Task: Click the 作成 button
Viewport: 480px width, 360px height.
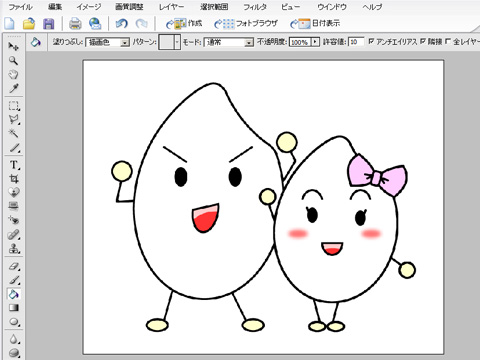Action: [184, 23]
